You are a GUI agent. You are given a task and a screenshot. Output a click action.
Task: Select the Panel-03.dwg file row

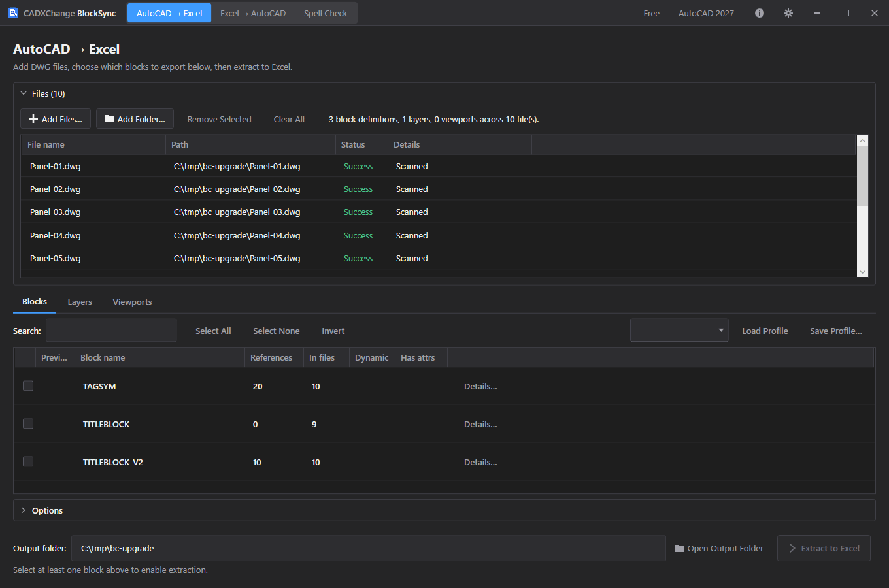439,212
